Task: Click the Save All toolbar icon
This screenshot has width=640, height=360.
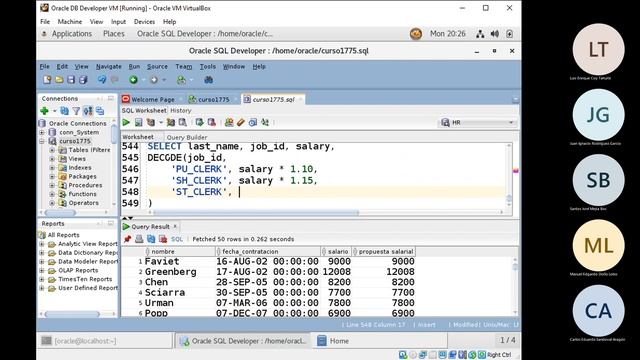Action: 83,80
